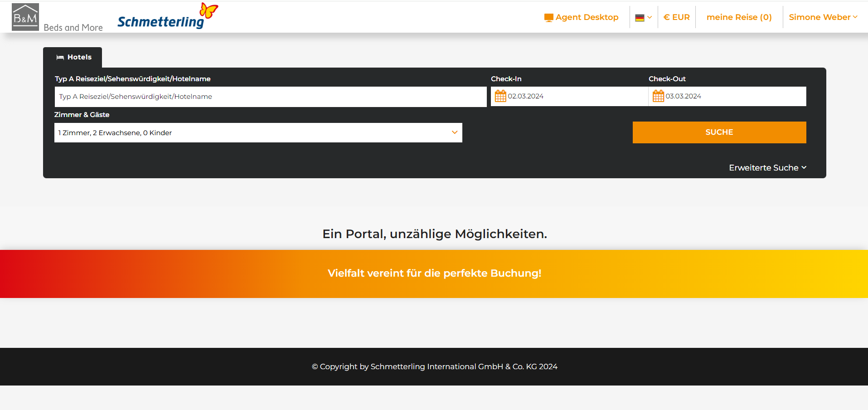Click the Schmetterling butterfly logo

coord(209,10)
